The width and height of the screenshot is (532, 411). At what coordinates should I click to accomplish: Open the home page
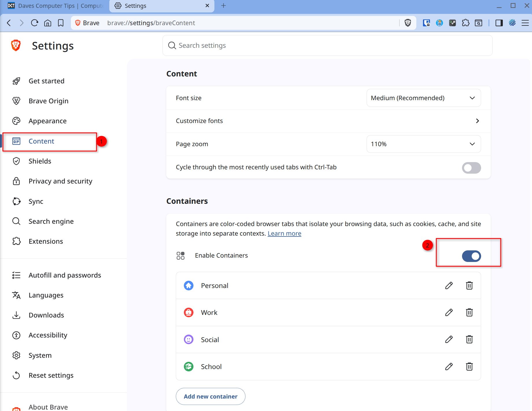(x=48, y=23)
